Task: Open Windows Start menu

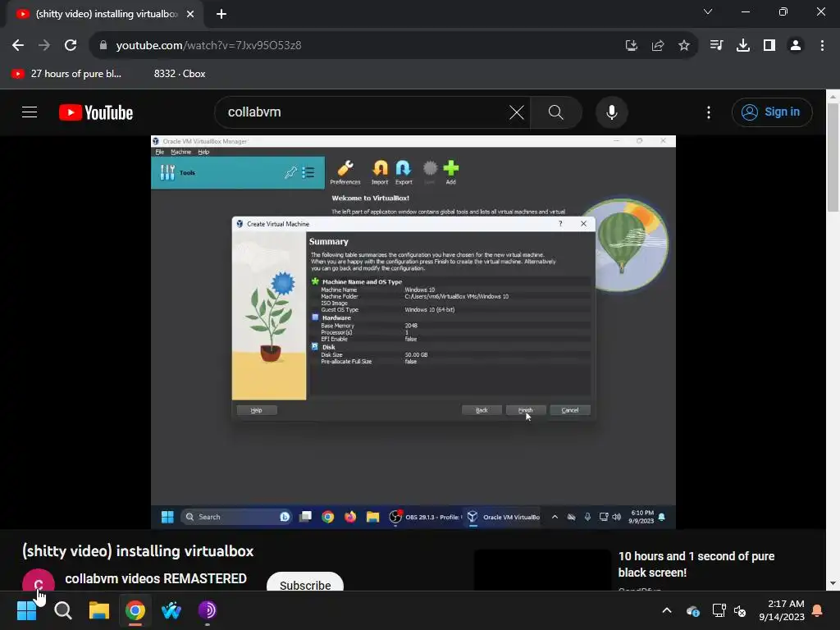Action: point(26,610)
